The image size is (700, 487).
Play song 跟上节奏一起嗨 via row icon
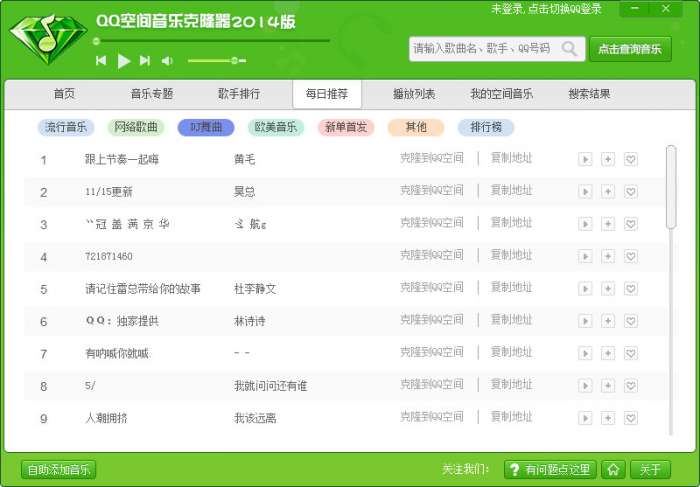click(x=585, y=159)
